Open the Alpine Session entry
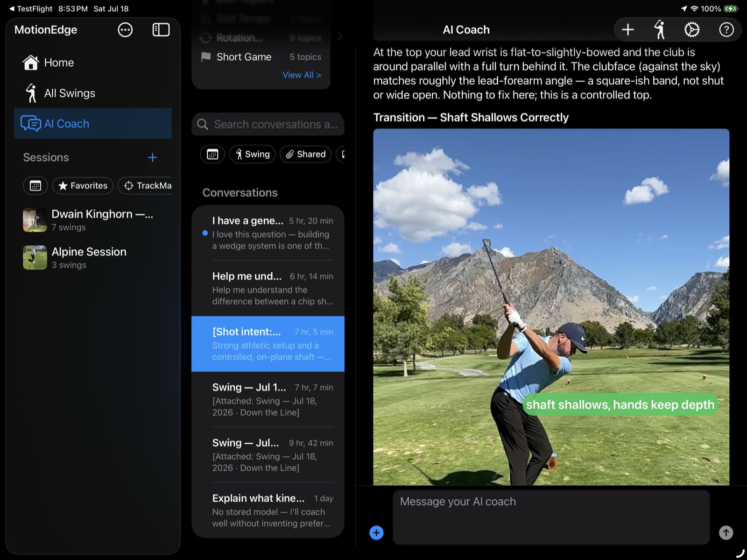This screenshot has width=747, height=560. [x=93, y=258]
